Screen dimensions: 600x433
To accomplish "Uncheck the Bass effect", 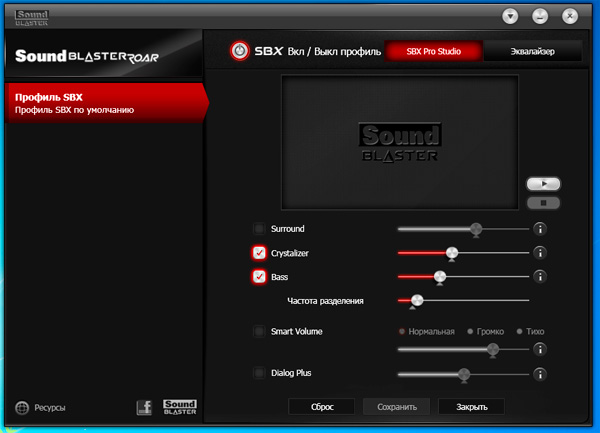I will point(259,277).
